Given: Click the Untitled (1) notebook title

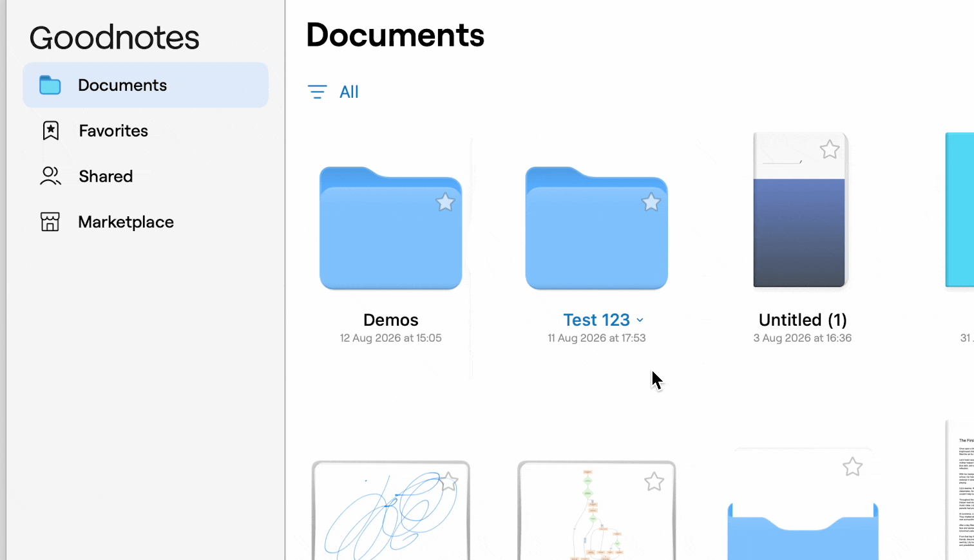Looking at the screenshot, I should tap(803, 320).
